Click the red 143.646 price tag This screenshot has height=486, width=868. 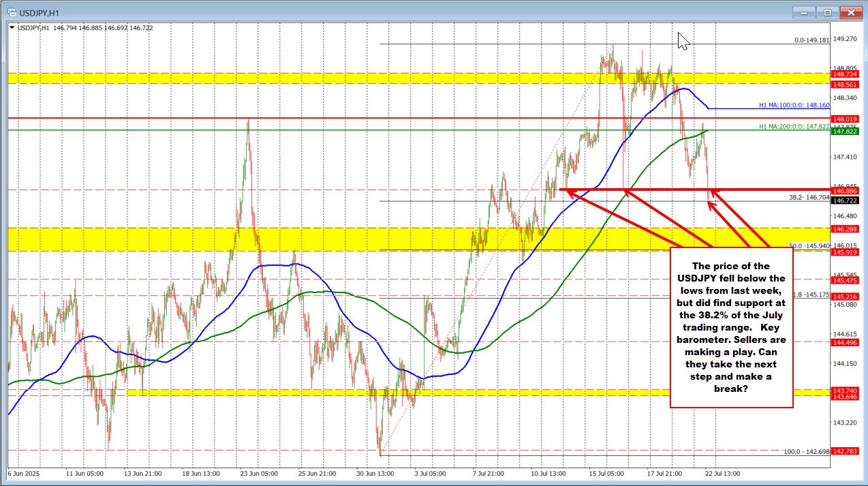845,397
